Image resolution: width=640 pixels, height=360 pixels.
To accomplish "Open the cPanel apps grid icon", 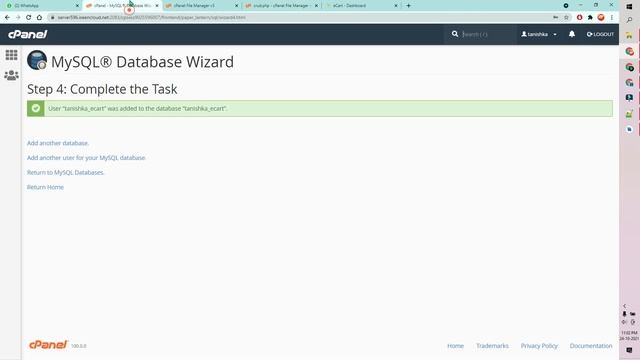I will [11, 55].
